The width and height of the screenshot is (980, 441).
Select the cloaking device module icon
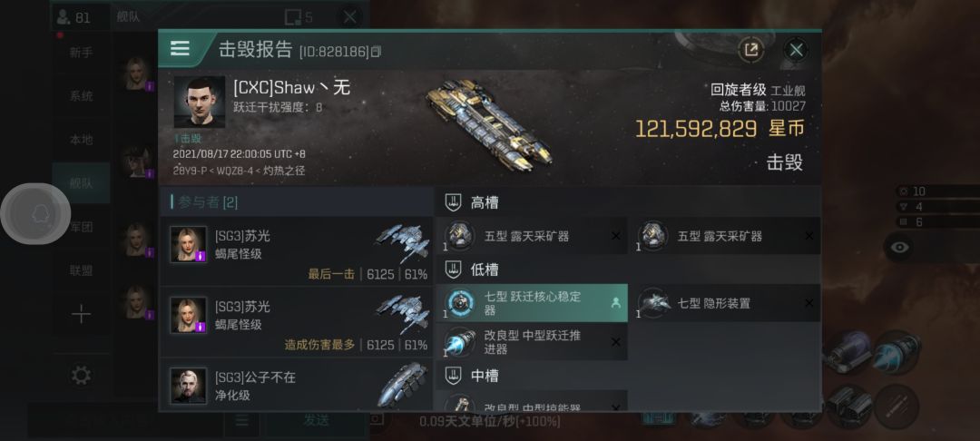(653, 304)
